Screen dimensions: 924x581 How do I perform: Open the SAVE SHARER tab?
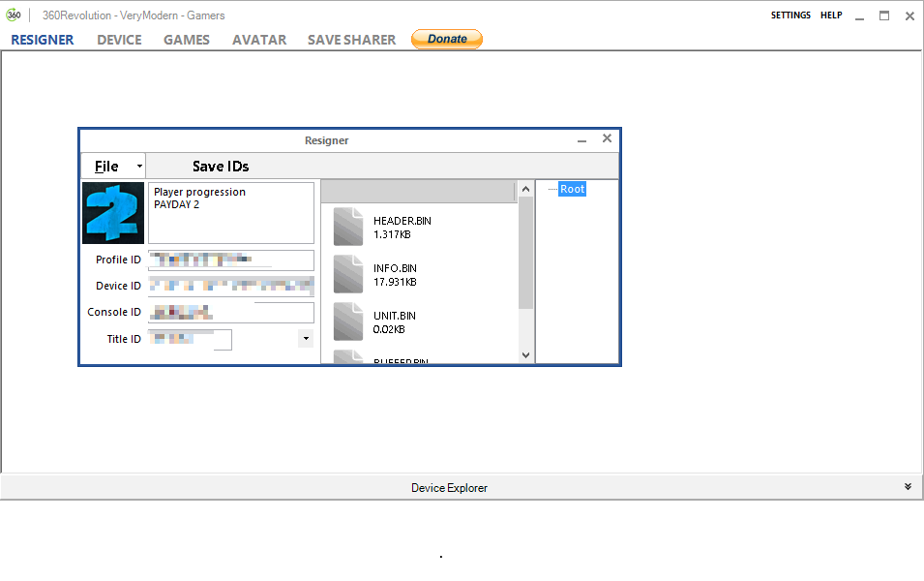351,40
